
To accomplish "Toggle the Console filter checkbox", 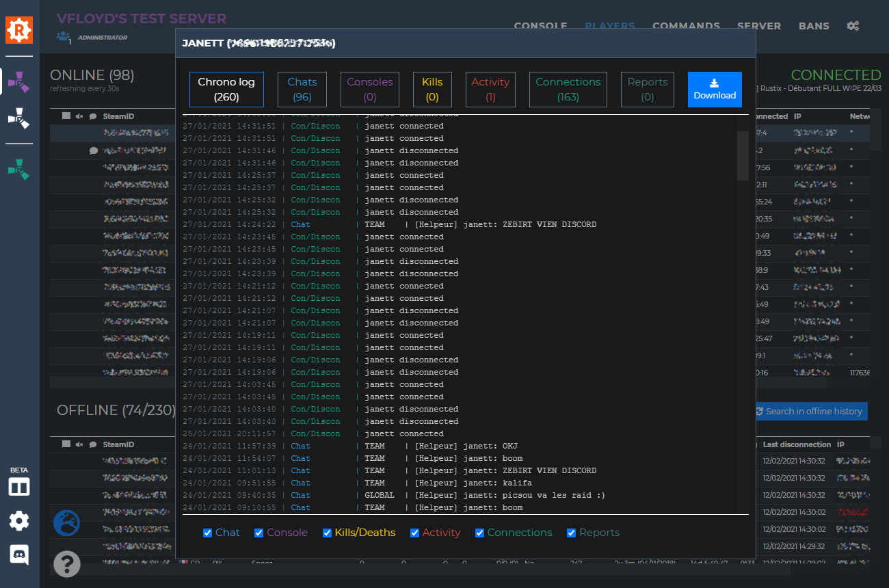I will 259,533.
